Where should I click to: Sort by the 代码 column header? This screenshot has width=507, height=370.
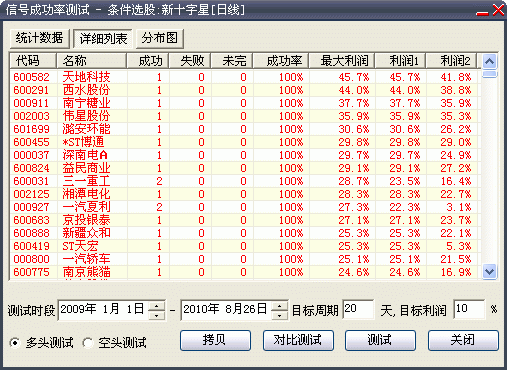tap(33, 61)
